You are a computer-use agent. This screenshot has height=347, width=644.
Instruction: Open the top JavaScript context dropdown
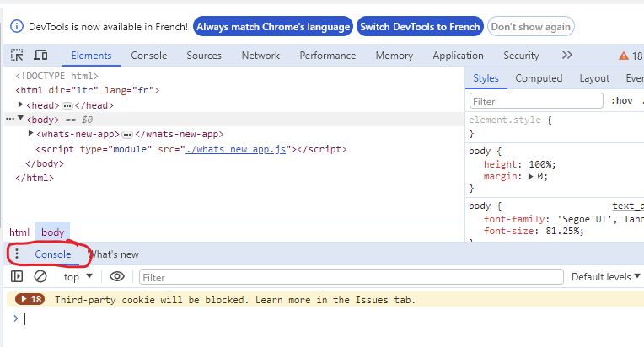coord(78,277)
